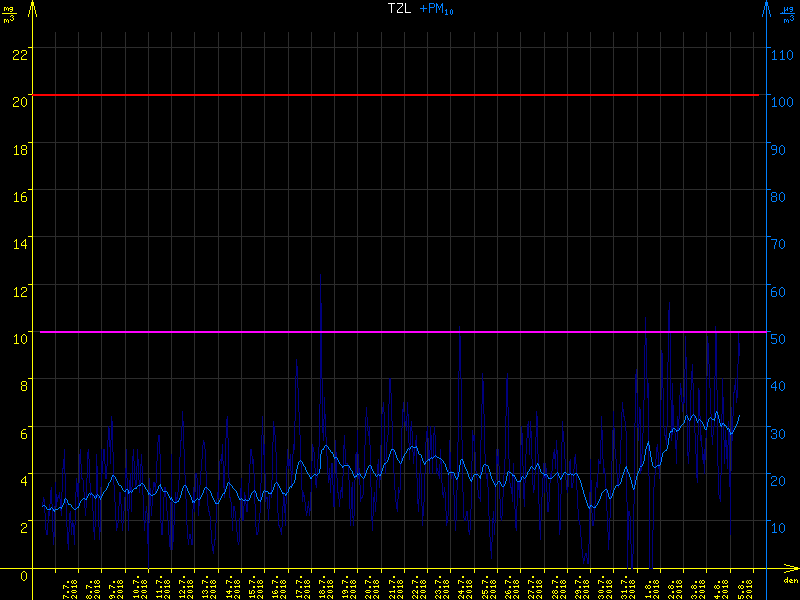The image size is (800, 600).
Task: Click the 0 origin label on left axis
Action: click(x=24, y=575)
